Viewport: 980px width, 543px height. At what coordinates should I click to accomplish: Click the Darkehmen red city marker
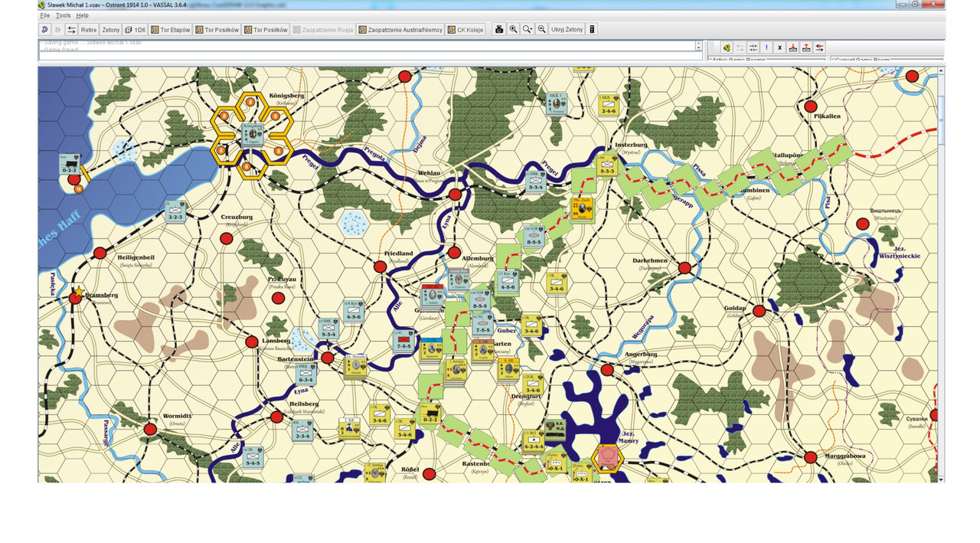(x=684, y=268)
